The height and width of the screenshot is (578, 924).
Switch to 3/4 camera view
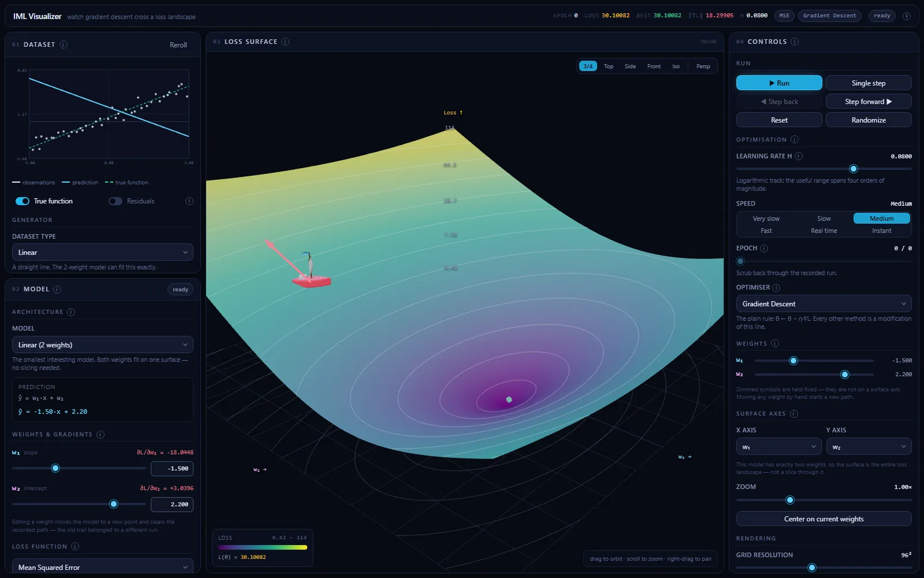(x=588, y=66)
